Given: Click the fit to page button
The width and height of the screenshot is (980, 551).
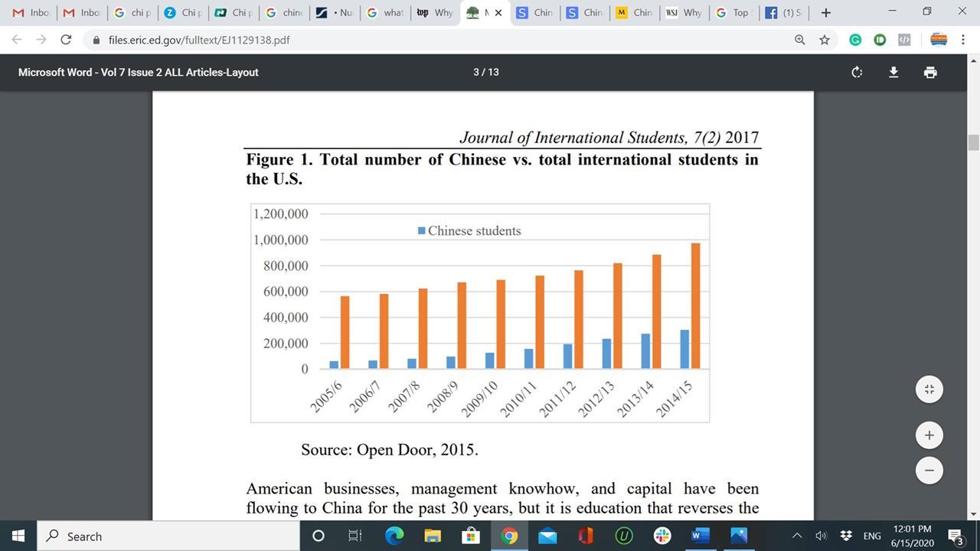Looking at the screenshot, I should [x=929, y=389].
